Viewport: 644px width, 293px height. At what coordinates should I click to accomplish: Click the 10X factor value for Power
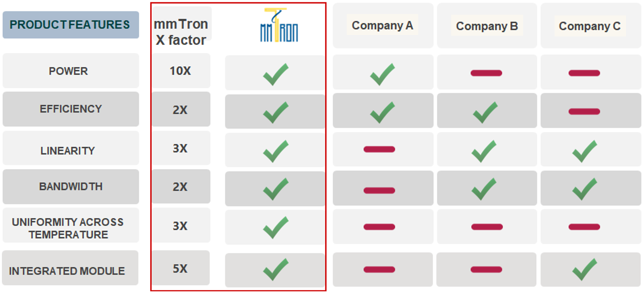point(180,71)
